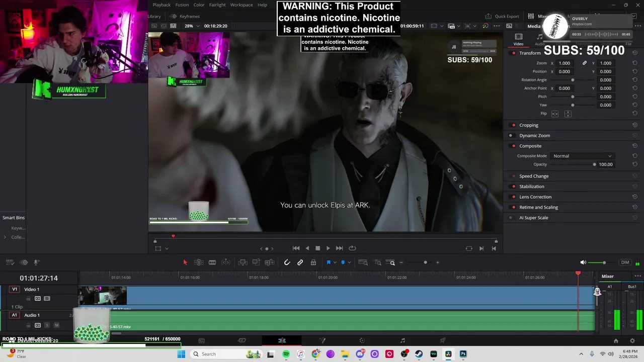Toggle timeline Snapping magnet

287,262
